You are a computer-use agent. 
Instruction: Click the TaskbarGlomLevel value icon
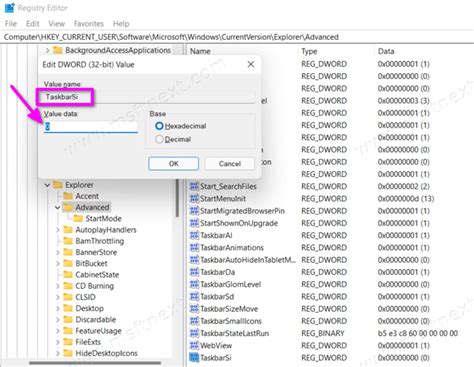194,284
